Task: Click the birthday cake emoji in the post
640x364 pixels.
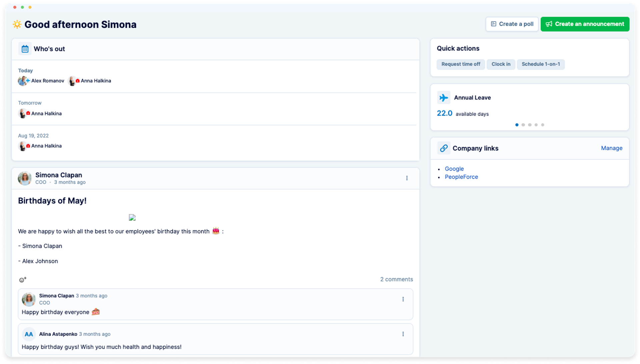Action: pyautogui.click(x=216, y=231)
